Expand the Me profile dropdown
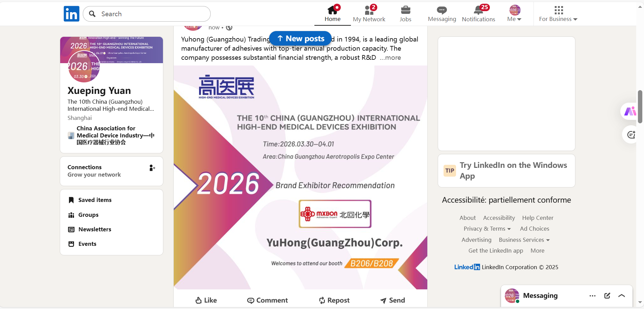This screenshot has height=309, width=644. (515, 14)
